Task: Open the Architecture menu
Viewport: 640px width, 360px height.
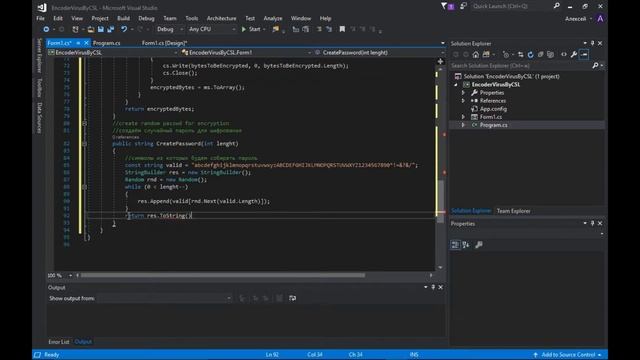Action: [x=221, y=18]
